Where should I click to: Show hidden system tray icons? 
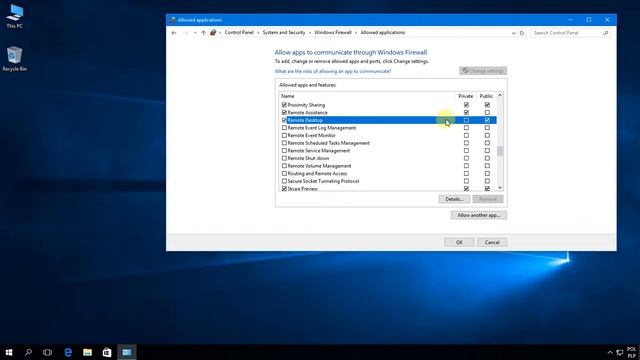pyautogui.click(x=610, y=352)
